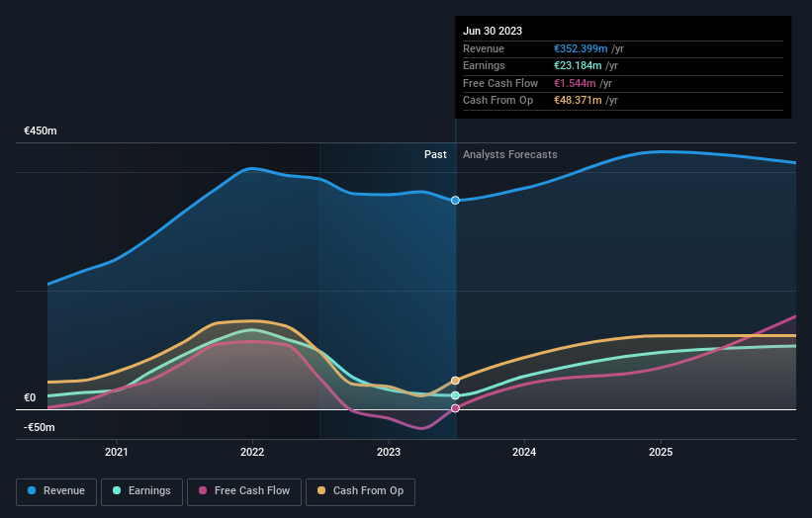Viewport: 812px width, 518px height.
Task: Click the Cash From Op label in tooltip
Action: pos(497,101)
